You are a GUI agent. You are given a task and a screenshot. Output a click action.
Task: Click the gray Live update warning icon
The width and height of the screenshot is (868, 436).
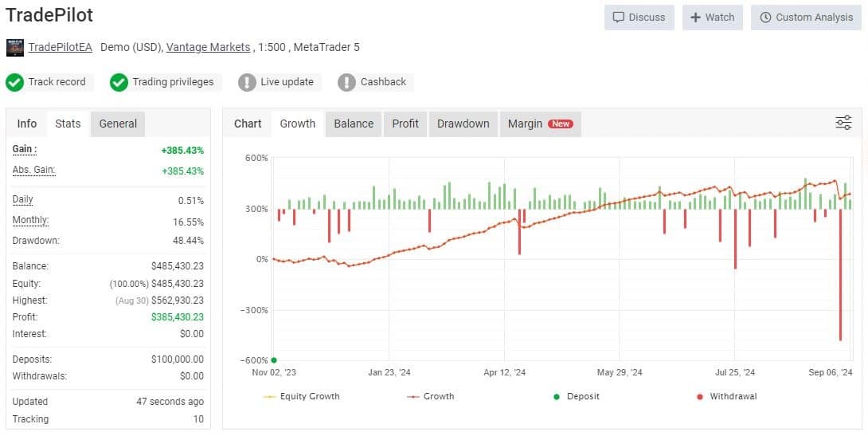(247, 83)
